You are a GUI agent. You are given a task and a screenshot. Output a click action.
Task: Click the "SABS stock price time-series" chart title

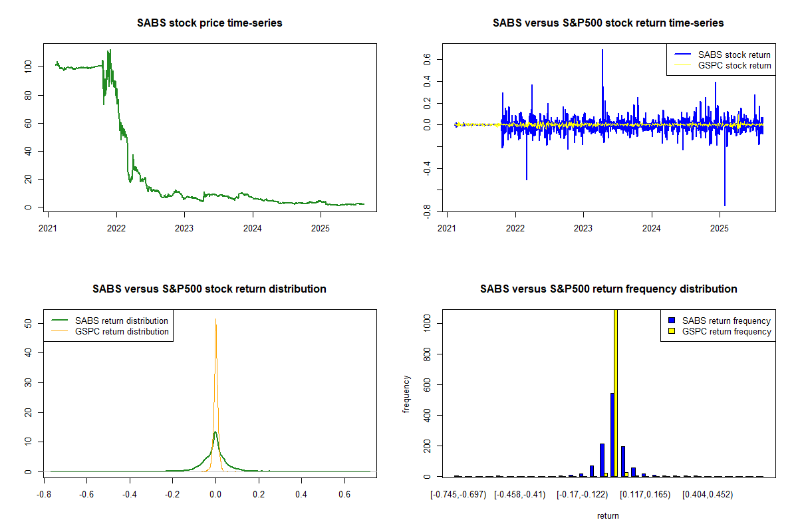(209, 23)
